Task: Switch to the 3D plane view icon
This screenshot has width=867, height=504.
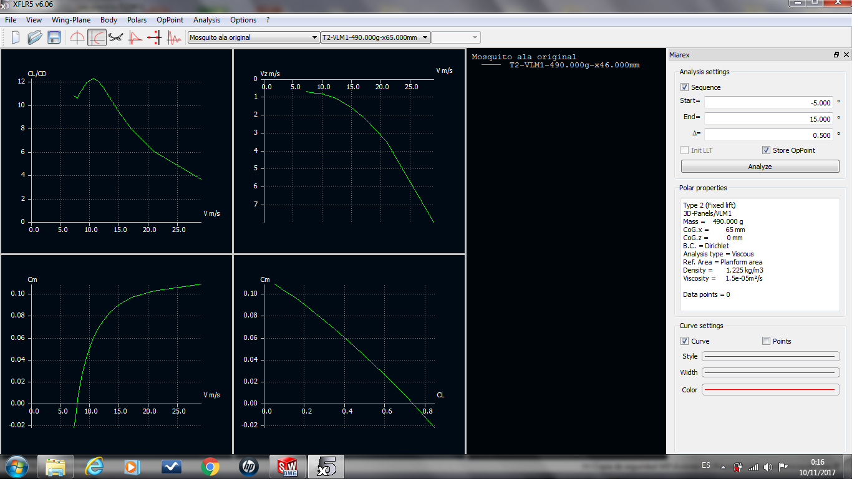Action: pyautogui.click(x=115, y=37)
